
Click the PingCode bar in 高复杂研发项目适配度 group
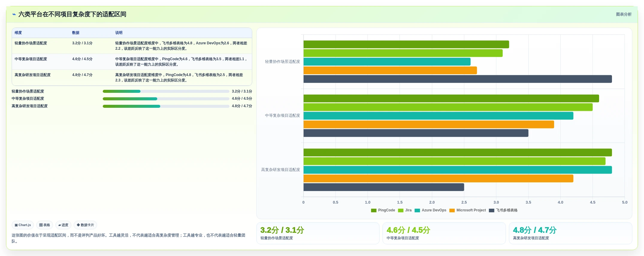[458, 152]
